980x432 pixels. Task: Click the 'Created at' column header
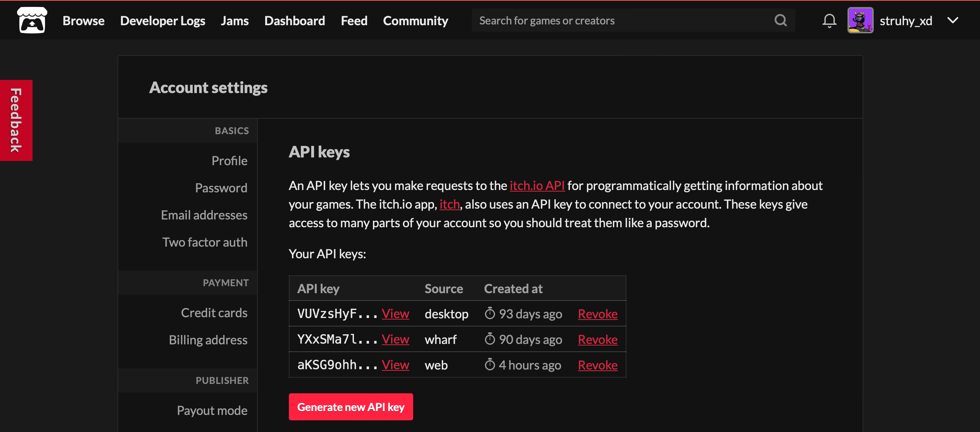tap(513, 289)
